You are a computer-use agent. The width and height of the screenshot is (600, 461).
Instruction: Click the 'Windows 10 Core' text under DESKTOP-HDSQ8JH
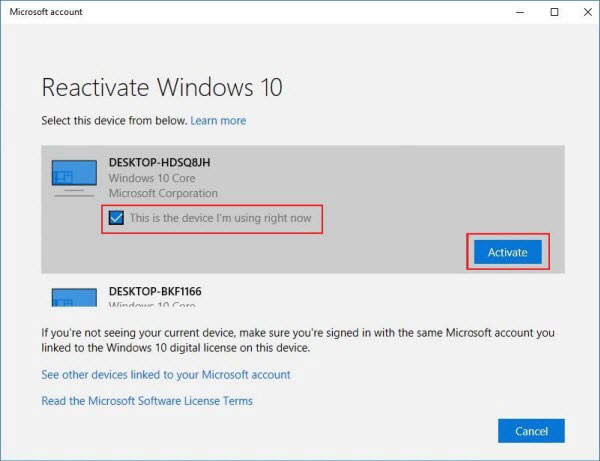pyautogui.click(x=152, y=178)
